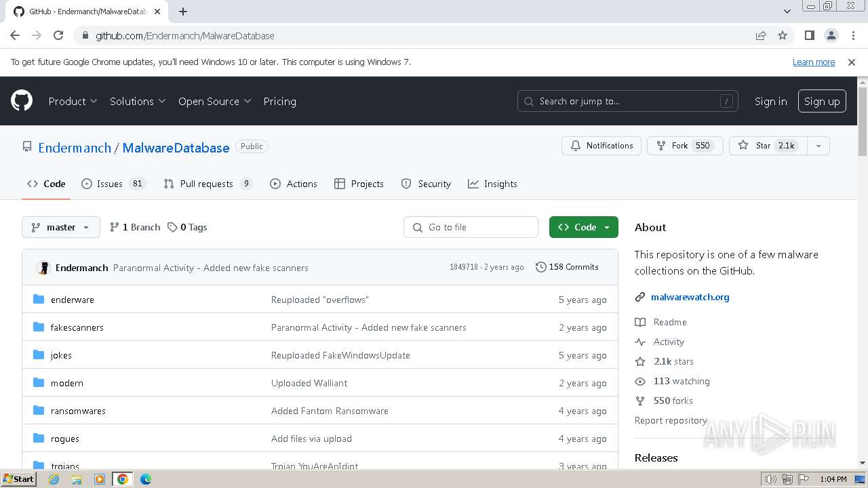Click the Chrome profile avatar icon

pos(831,35)
